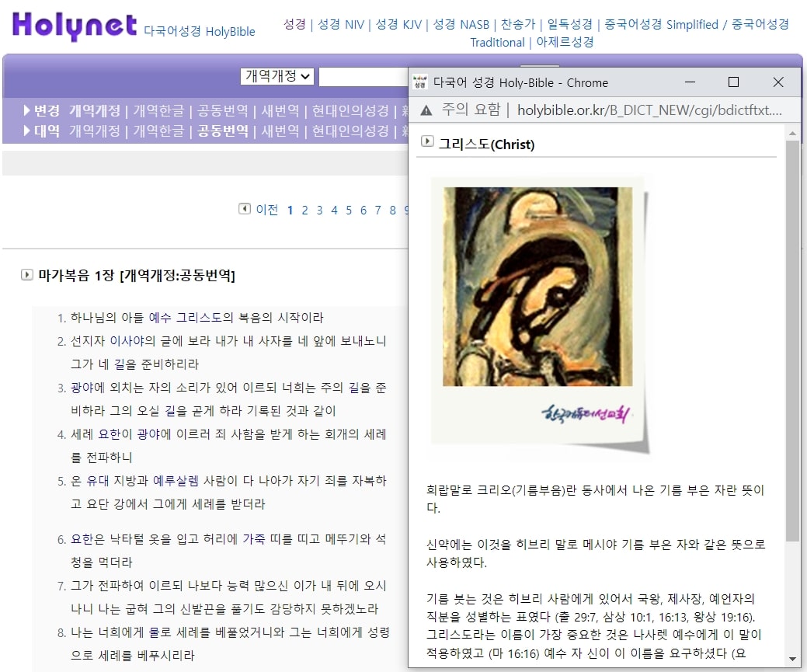Click the 그리스도 dictionary link in verse 1
This screenshot has height=672, width=807.
[x=199, y=318]
